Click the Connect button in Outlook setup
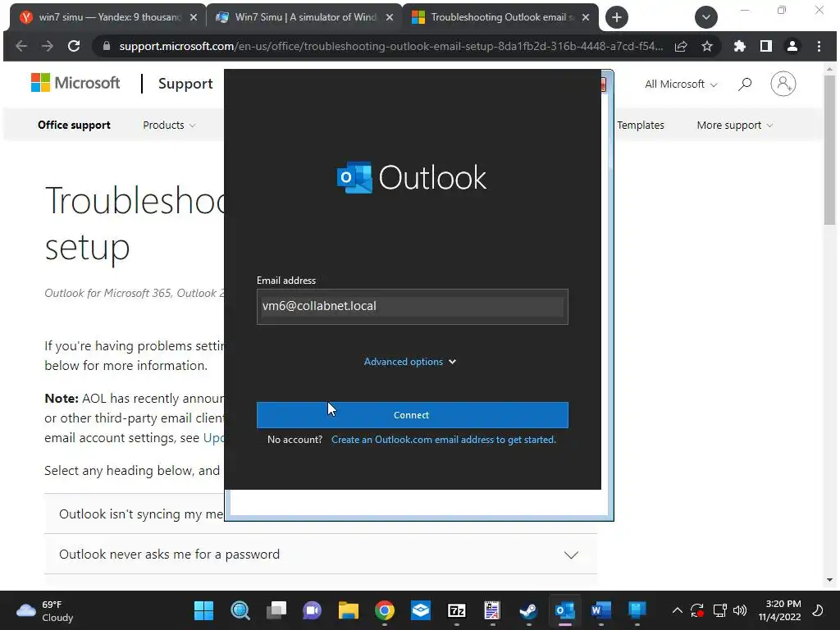The image size is (840, 630). 412,415
